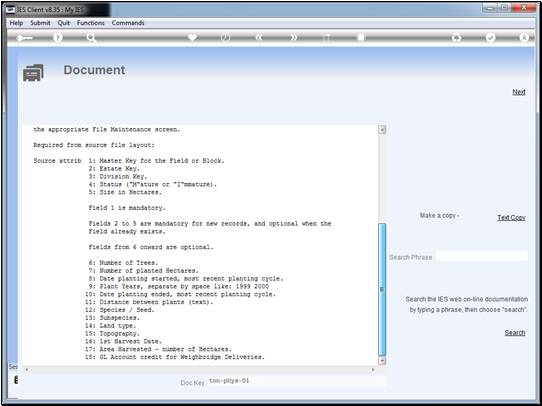Focus the Search Phrase input field
This screenshot has width=542, height=406.
(482, 256)
